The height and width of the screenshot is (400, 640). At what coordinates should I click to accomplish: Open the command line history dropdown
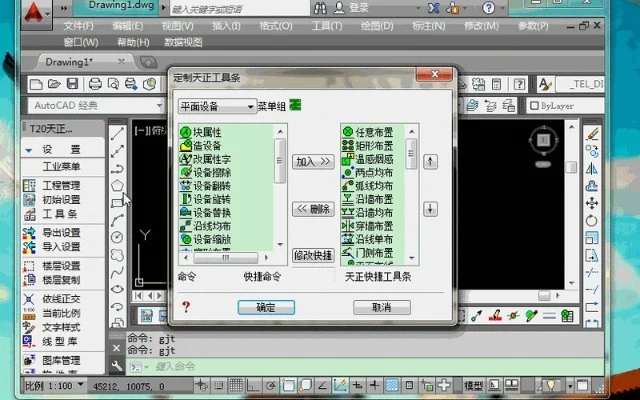point(139,367)
